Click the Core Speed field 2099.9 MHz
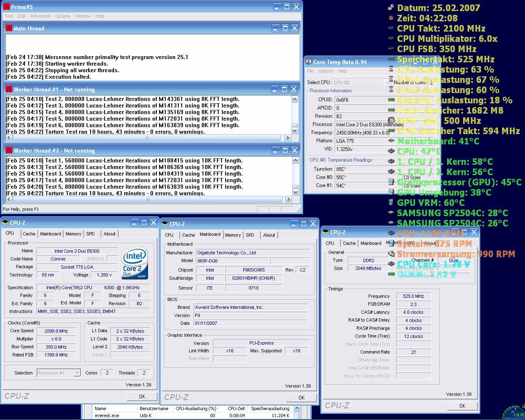Viewport: 525px width, 420px height. tap(56, 331)
